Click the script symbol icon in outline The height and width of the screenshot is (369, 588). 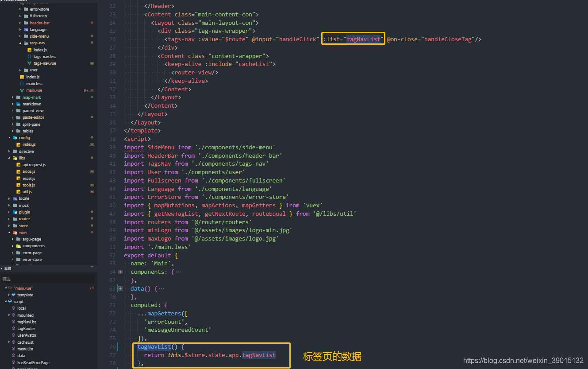10,302
